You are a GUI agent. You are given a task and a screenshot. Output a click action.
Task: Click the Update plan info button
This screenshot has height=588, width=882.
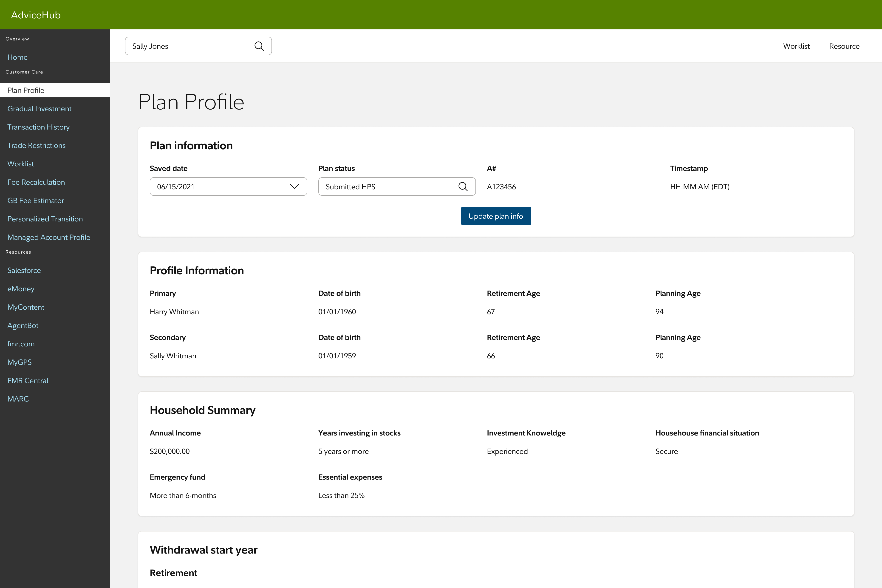[x=495, y=216]
